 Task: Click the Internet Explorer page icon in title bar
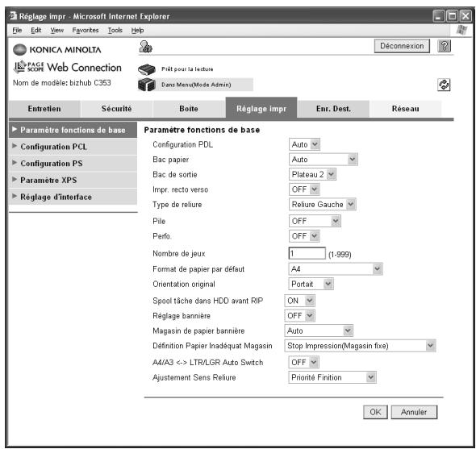tap(13, 16)
